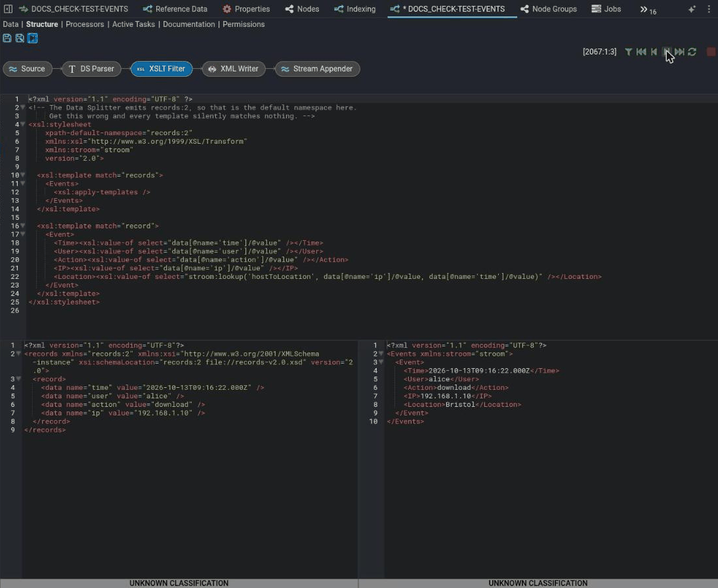This screenshot has height=588, width=718.
Task: Open the Jobs tab
Action: click(606, 9)
